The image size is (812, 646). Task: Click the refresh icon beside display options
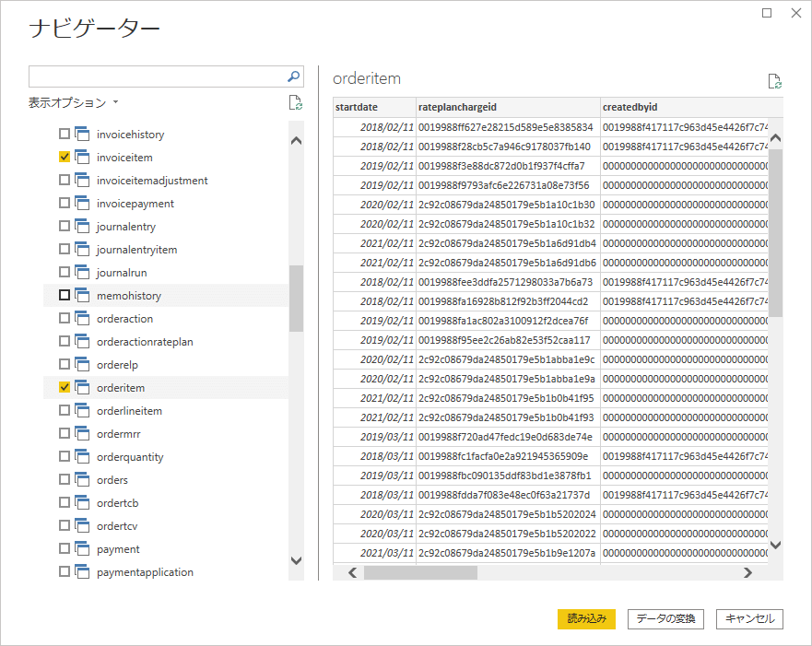click(295, 102)
